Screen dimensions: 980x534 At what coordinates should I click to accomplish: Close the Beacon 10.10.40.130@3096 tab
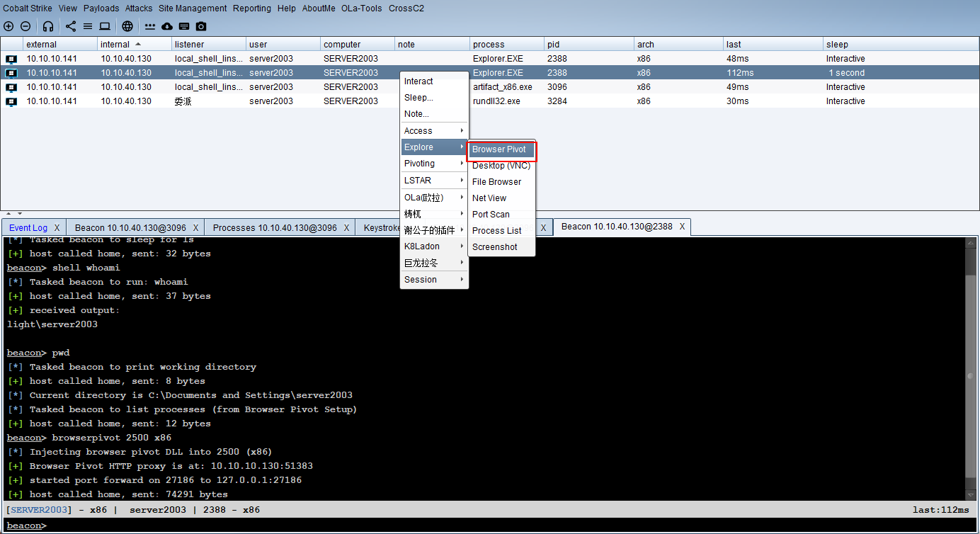196,227
